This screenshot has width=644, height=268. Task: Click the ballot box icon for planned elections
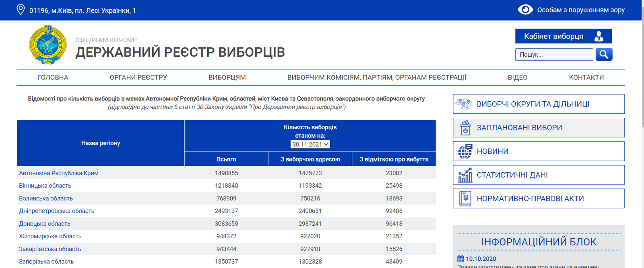click(x=465, y=128)
